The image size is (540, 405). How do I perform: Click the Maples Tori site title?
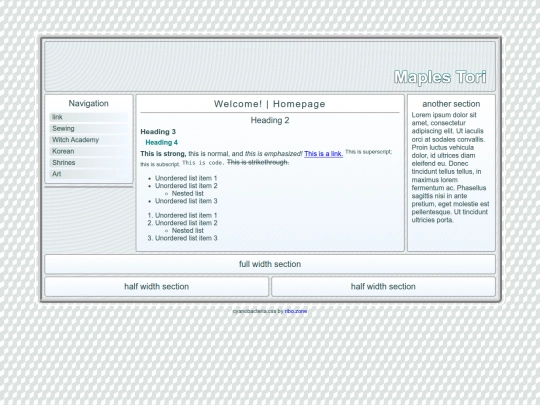click(440, 77)
